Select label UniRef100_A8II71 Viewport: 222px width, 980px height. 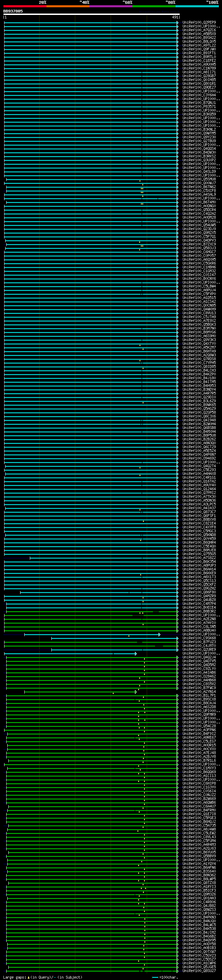(x=199, y=72)
